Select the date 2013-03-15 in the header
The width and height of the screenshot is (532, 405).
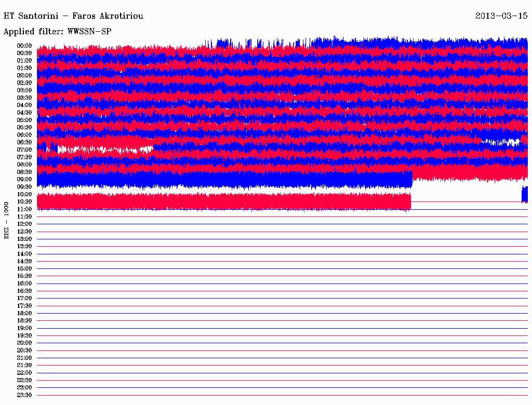tap(501, 16)
